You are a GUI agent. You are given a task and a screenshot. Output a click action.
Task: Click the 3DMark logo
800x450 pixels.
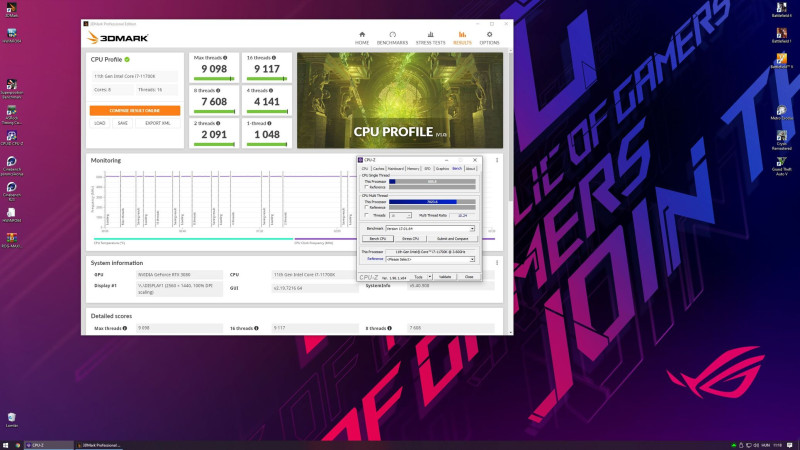point(117,38)
